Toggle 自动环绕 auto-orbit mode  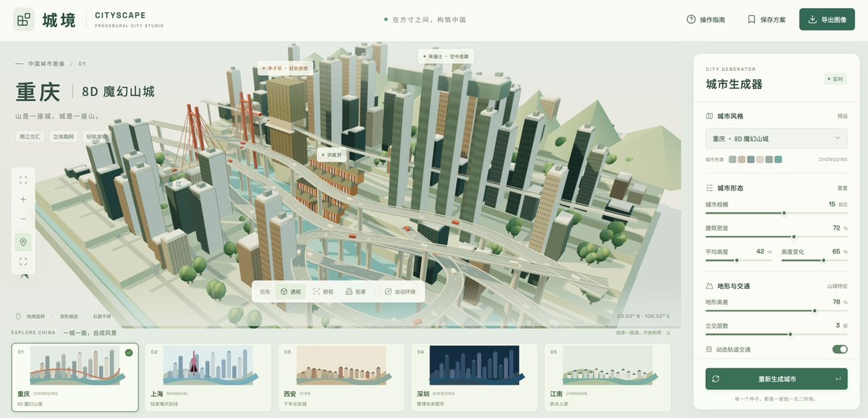[400, 292]
